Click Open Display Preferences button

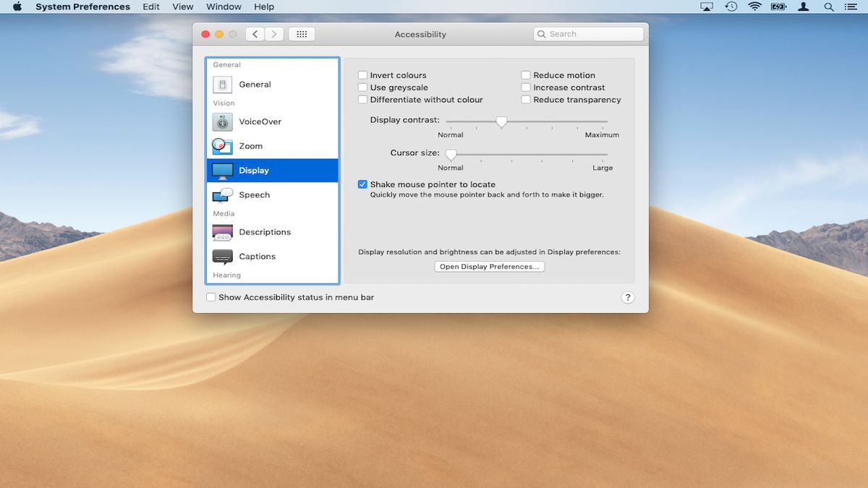point(489,266)
